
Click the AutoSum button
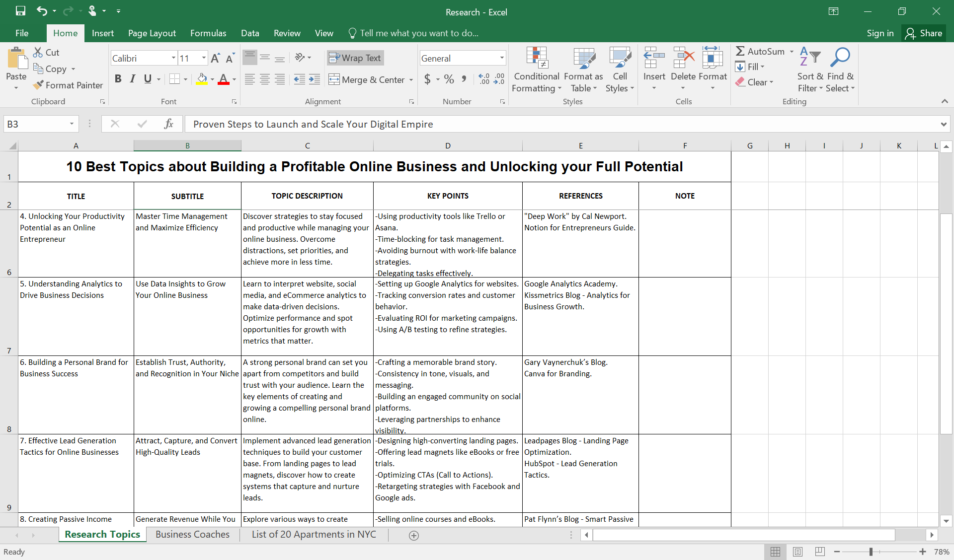(760, 51)
